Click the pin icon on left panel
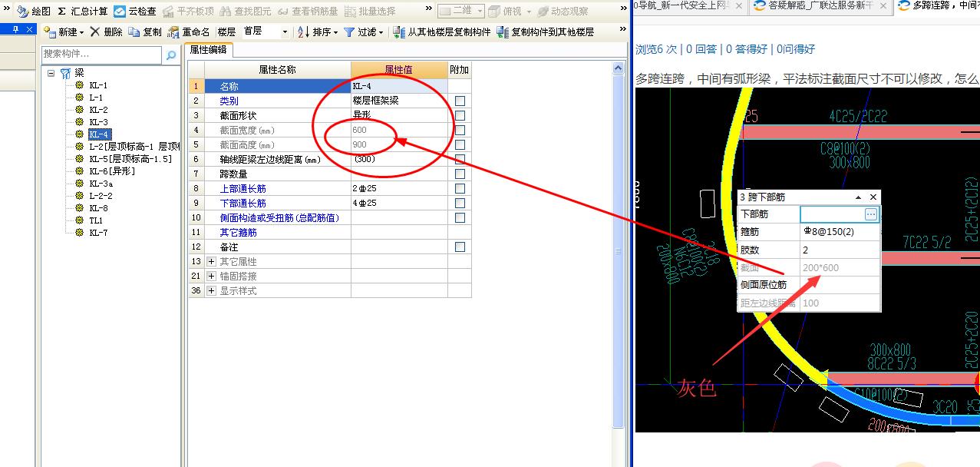 click(x=17, y=29)
